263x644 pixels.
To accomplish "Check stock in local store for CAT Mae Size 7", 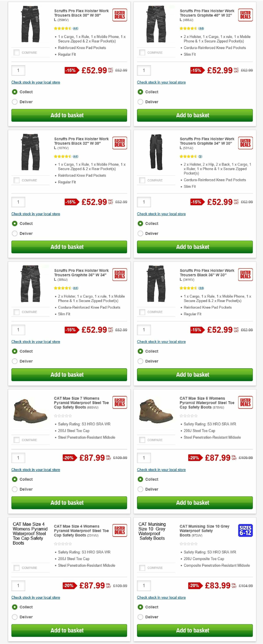I will click(x=36, y=469).
